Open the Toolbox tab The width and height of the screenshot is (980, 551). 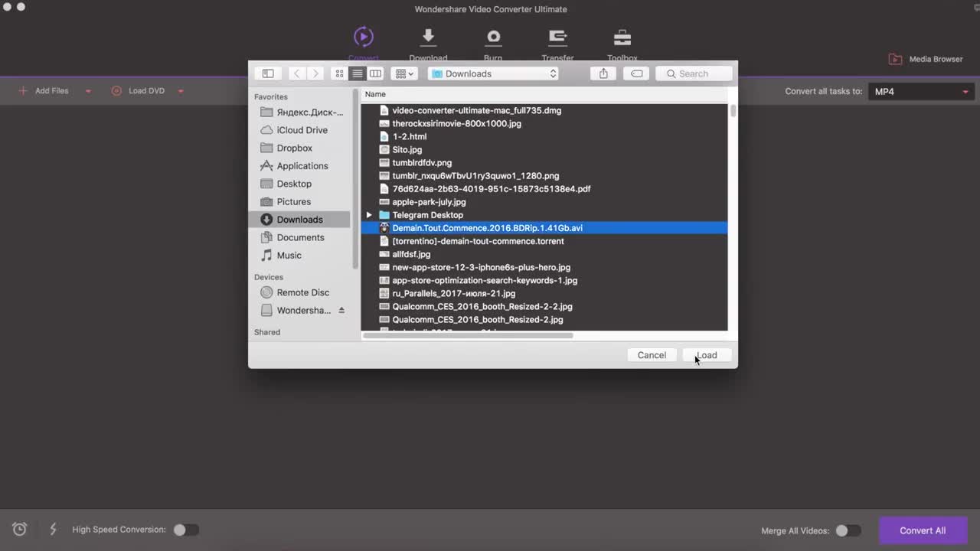pos(622,44)
